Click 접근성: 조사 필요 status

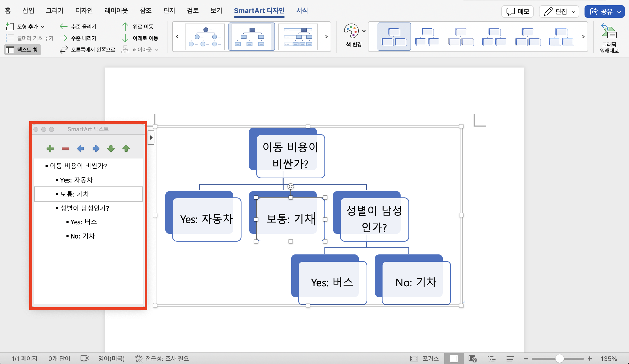[162, 359]
